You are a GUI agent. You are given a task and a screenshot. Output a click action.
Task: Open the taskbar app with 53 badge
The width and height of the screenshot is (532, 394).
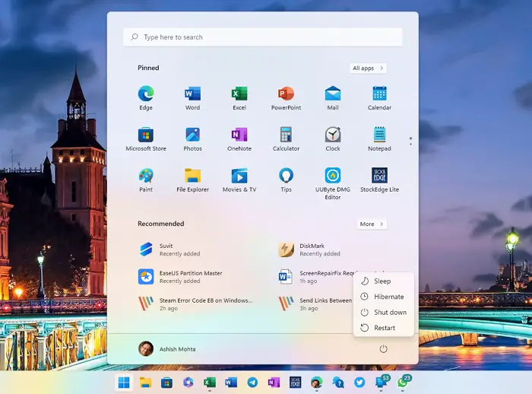click(382, 383)
